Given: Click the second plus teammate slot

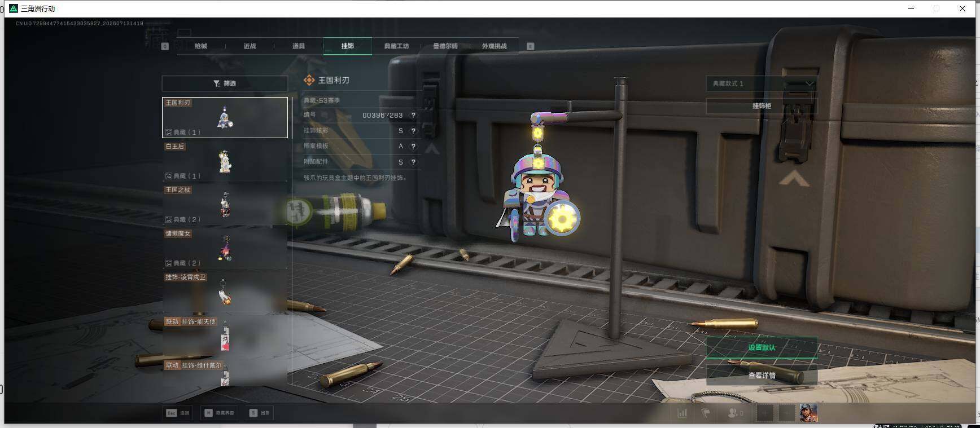Looking at the screenshot, I should coord(787,413).
